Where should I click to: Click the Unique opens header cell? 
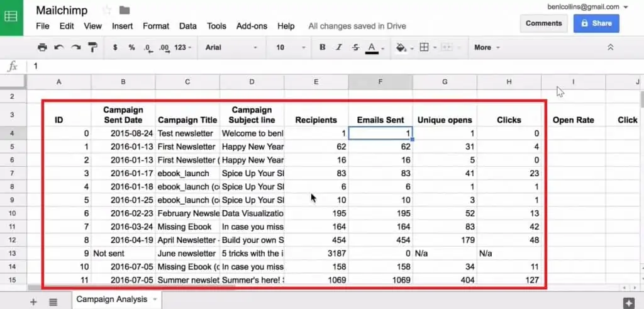tap(445, 115)
